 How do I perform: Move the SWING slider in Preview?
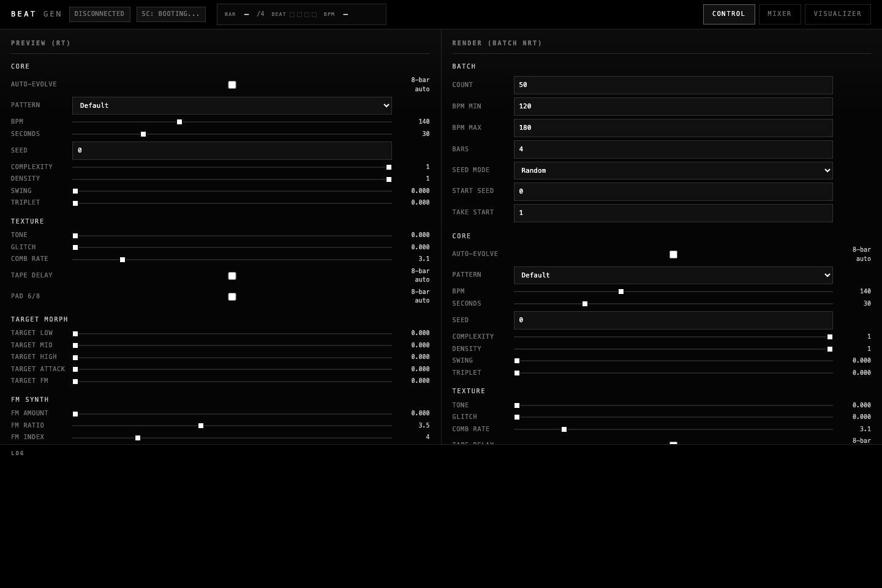[75, 191]
